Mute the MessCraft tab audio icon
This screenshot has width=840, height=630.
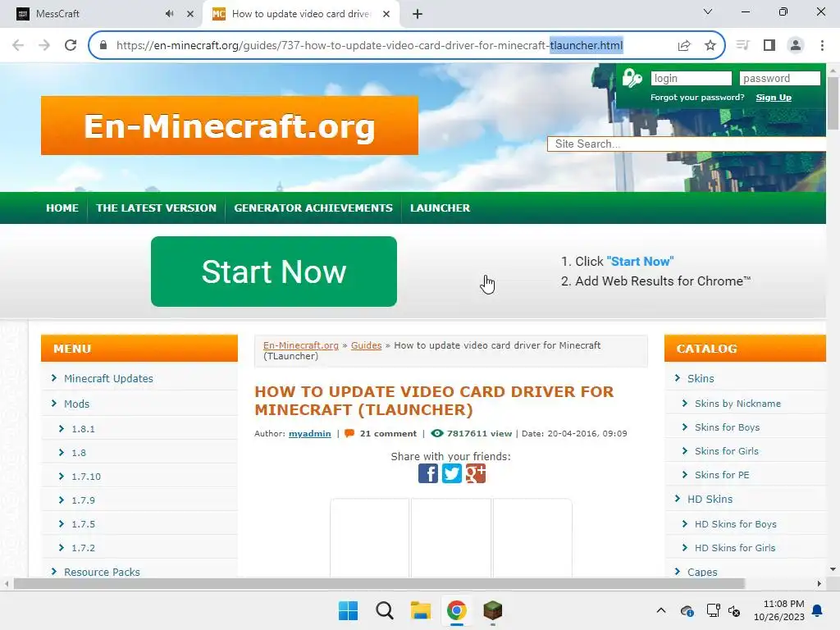[x=169, y=14]
